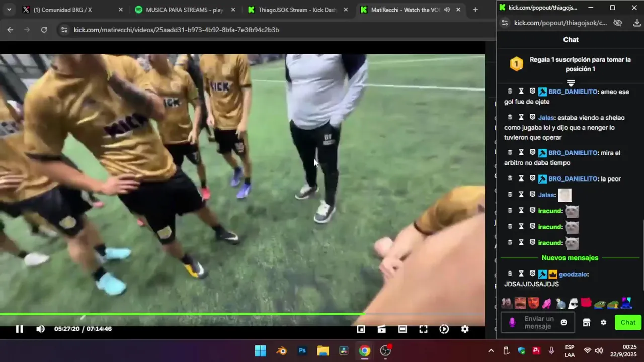This screenshot has height=362, width=644.
Task: Launch Blender from taskbar
Action: [x=281, y=351]
